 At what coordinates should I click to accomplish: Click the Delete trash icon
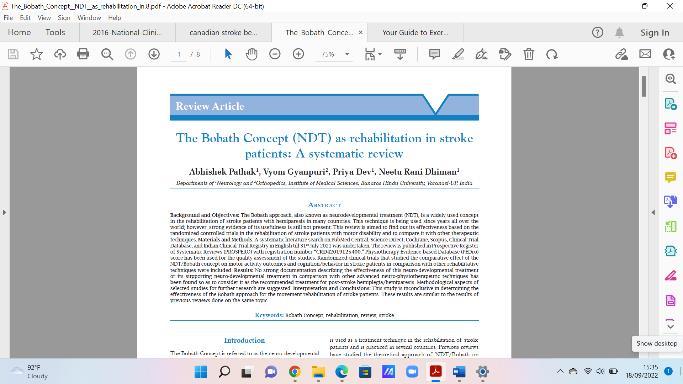pos(528,54)
